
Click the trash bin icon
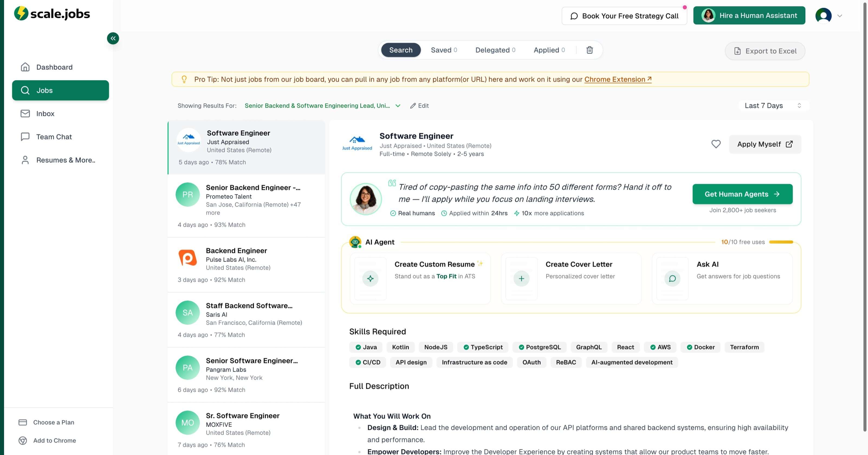click(x=589, y=50)
